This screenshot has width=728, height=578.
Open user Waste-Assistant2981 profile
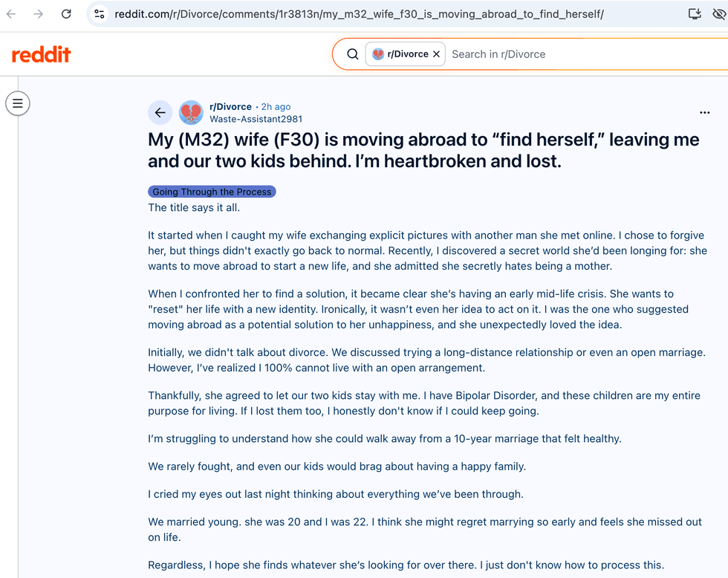[256, 120]
